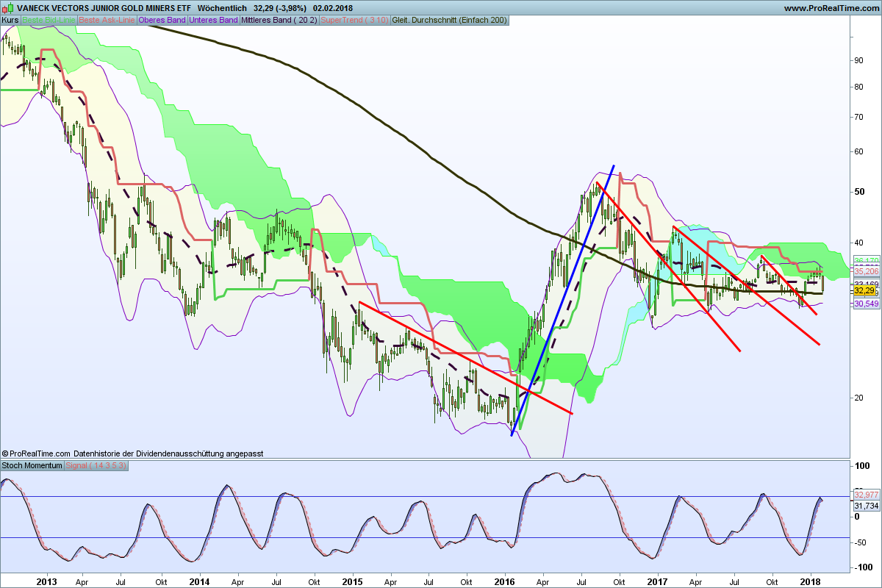The height and width of the screenshot is (588, 882).
Task: Click the 2016 year label on time axis
Action: coord(505,581)
